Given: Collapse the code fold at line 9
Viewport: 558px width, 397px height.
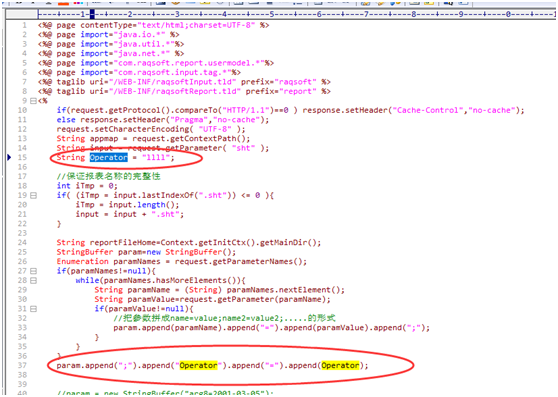Looking at the screenshot, I should (x=33, y=101).
